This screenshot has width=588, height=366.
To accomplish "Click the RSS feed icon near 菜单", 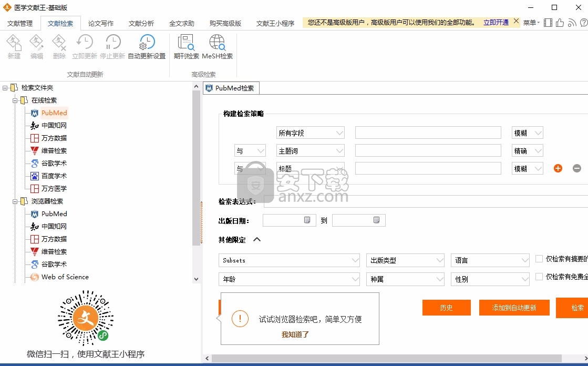I will click(572, 23).
